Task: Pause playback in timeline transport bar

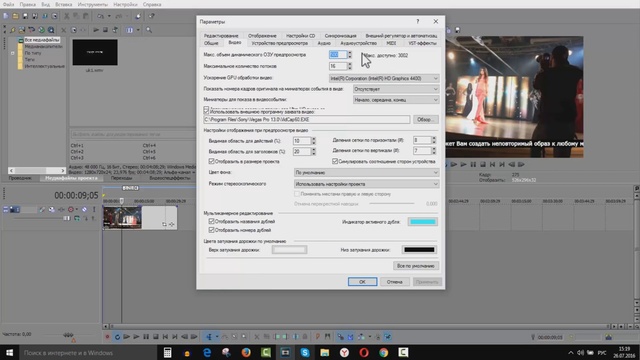Action: 146,337
